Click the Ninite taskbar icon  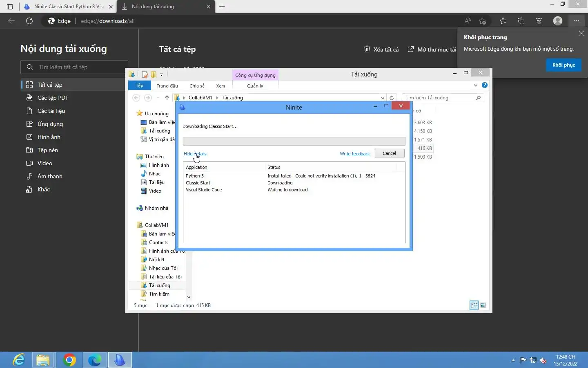click(120, 360)
